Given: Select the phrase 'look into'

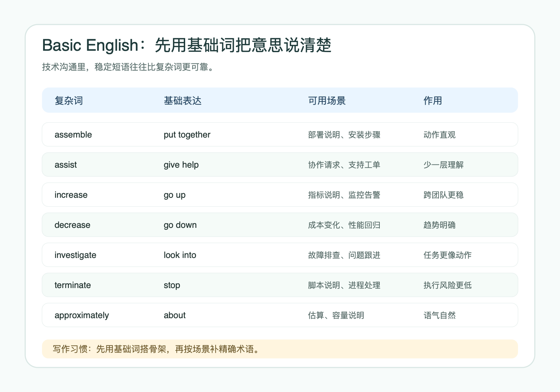Looking at the screenshot, I should click(180, 255).
